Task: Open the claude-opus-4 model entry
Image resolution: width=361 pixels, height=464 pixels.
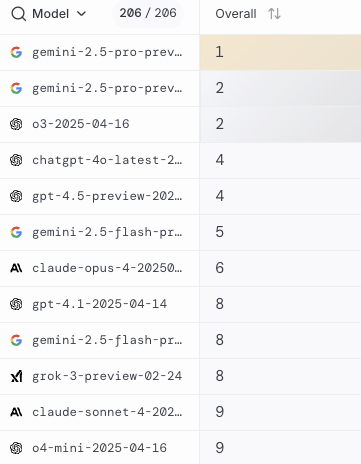Action: coord(107,268)
